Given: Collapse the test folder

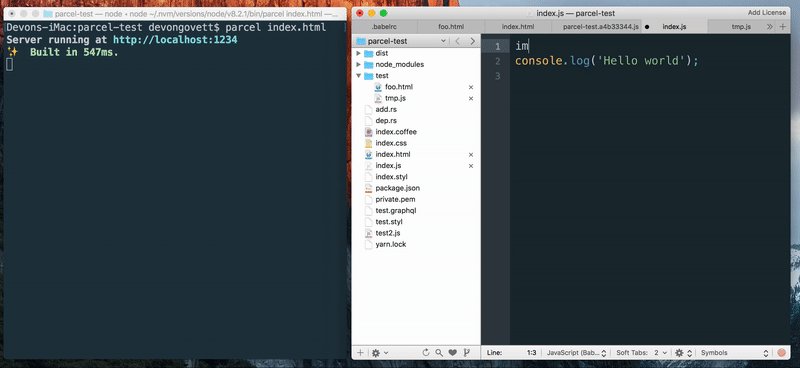Looking at the screenshot, I should coord(358,76).
